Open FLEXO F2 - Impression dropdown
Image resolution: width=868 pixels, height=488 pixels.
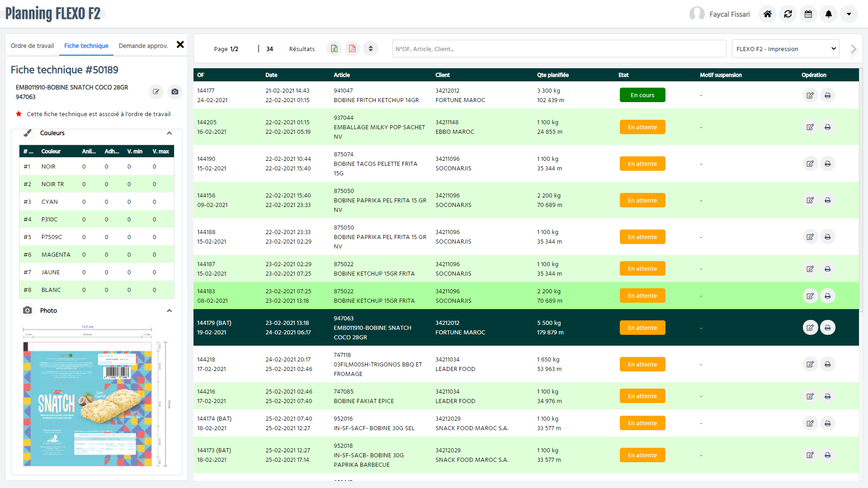(x=785, y=49)
